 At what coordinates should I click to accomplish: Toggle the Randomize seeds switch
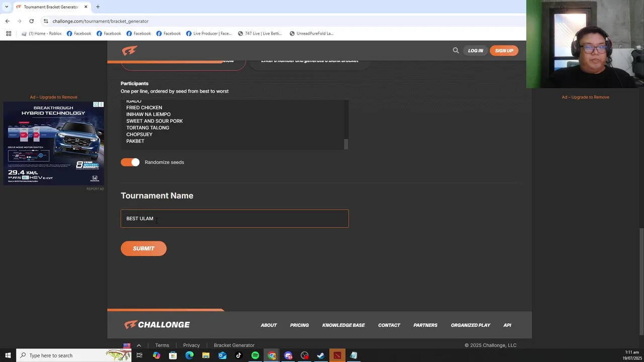point(130,162)
